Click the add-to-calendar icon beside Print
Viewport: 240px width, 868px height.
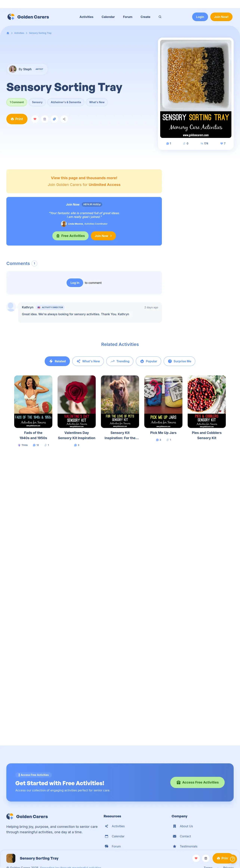(x=44, y=119)
